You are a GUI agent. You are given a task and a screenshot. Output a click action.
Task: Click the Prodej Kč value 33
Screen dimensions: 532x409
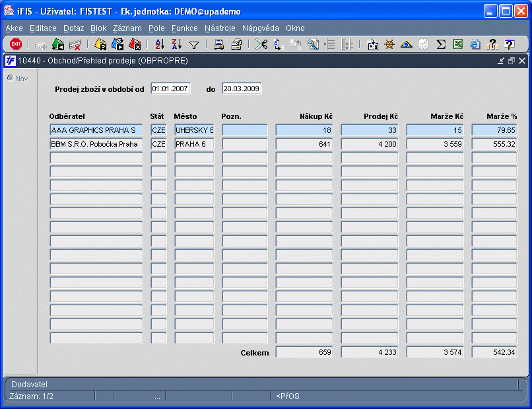(370, 130)
